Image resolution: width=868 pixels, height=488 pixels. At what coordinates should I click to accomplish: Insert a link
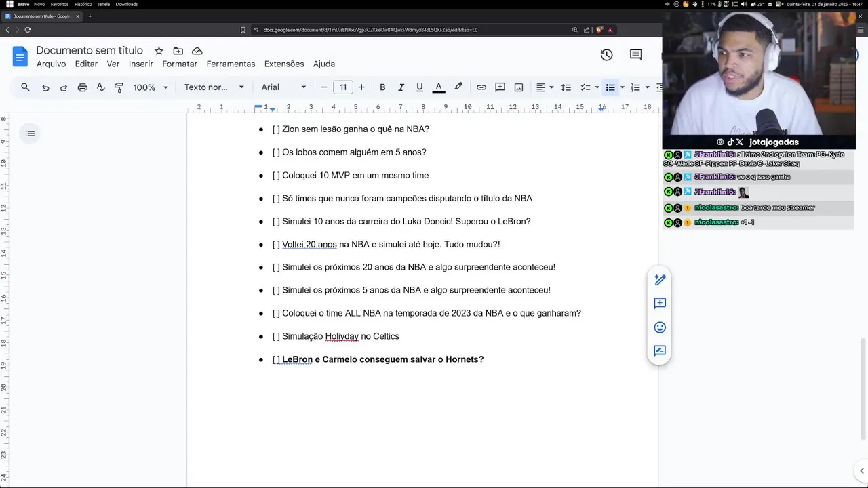tap(481, 87)
